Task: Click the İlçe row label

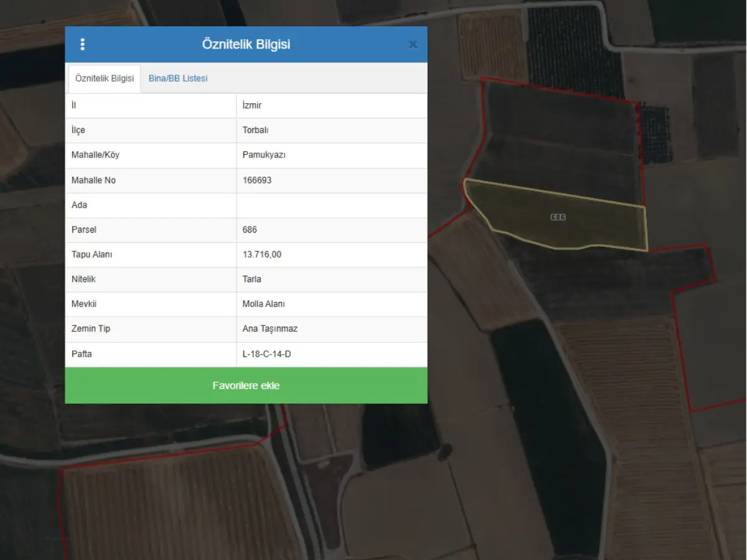Action: click(x=78, y=130)
